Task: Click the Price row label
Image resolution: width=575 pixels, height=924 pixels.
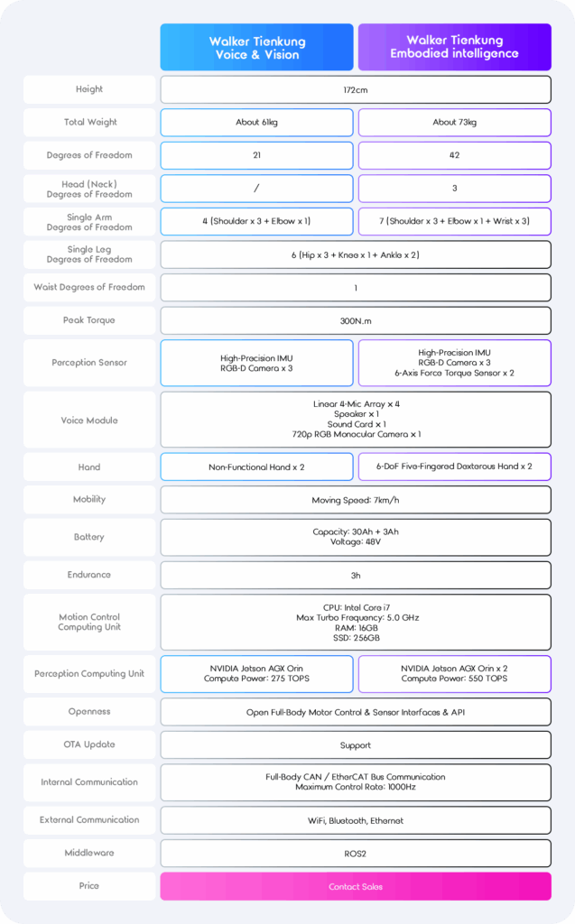Action: pos(89,886)
